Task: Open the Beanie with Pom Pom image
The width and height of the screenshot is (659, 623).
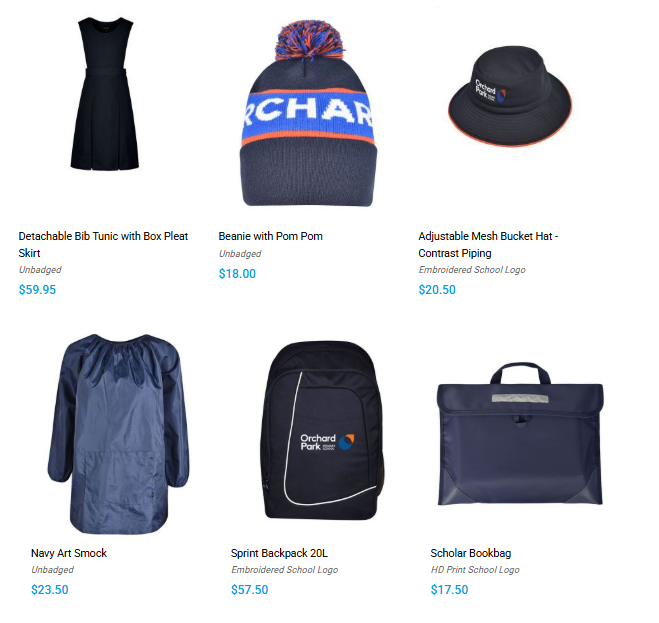Action: pos(308,114)
